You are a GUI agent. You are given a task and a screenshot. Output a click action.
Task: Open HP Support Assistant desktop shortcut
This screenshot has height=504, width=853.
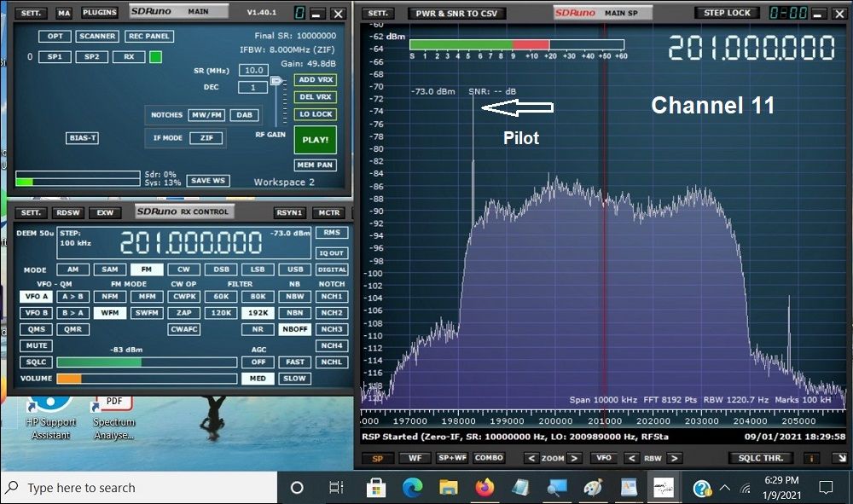[50, 419]
